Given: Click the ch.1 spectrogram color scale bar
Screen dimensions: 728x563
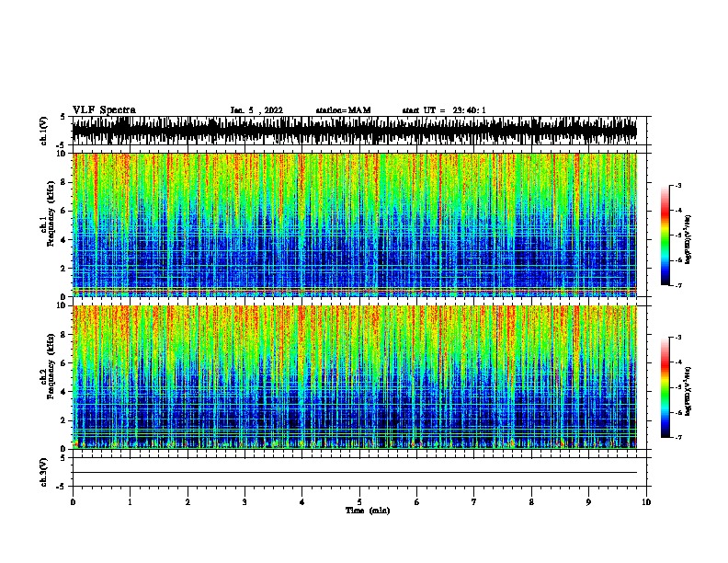Looking at the screenshot, I should click(665, 236).
